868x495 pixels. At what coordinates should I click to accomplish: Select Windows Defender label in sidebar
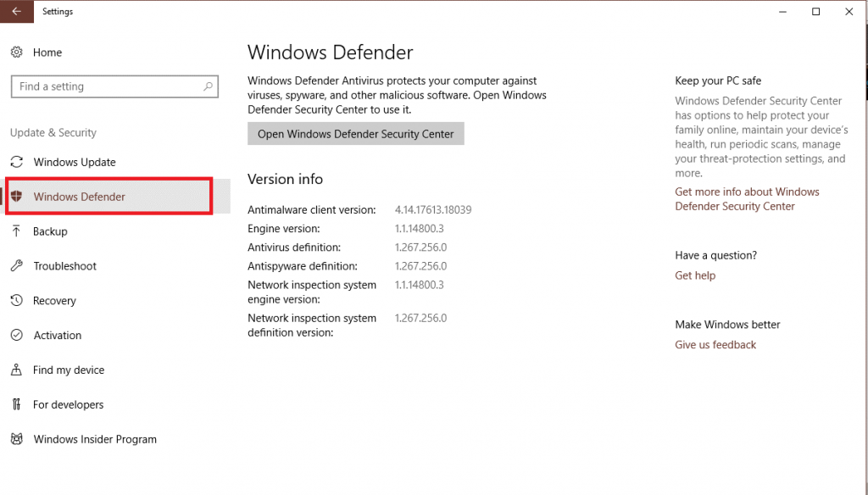click(79, 197)
